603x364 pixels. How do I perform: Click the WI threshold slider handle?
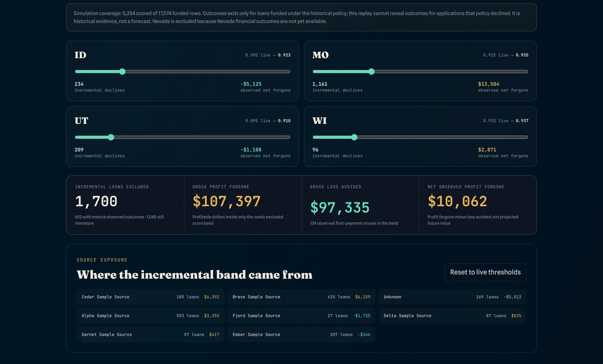354,137
